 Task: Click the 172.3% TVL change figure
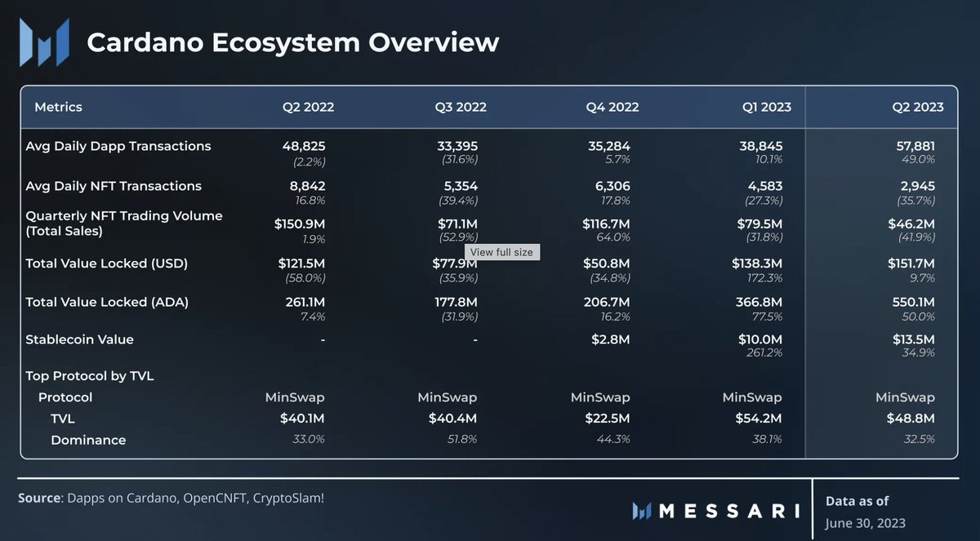tap(765, 278)
